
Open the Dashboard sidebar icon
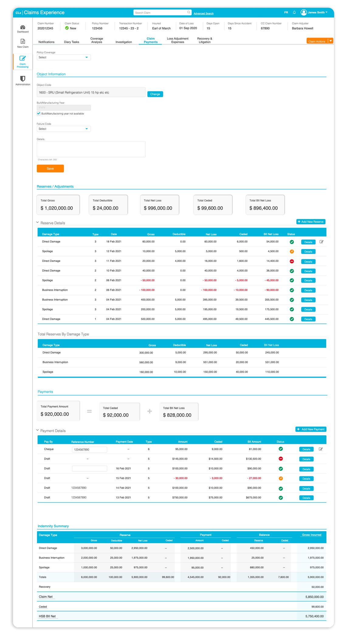click(23, 27)
